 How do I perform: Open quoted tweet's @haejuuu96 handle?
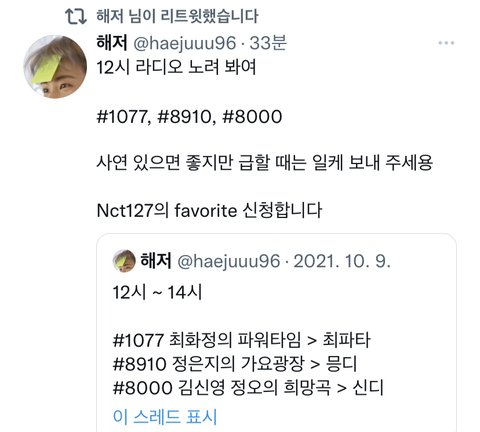[228, 261]
